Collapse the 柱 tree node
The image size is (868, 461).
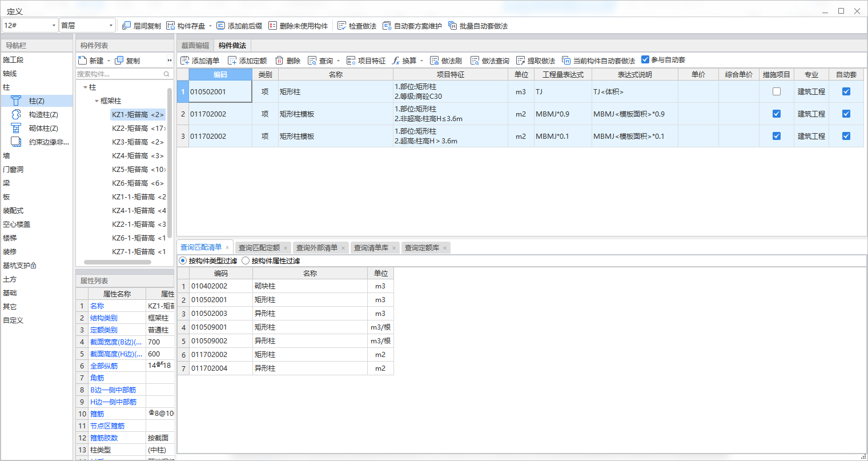coord(85,87)
